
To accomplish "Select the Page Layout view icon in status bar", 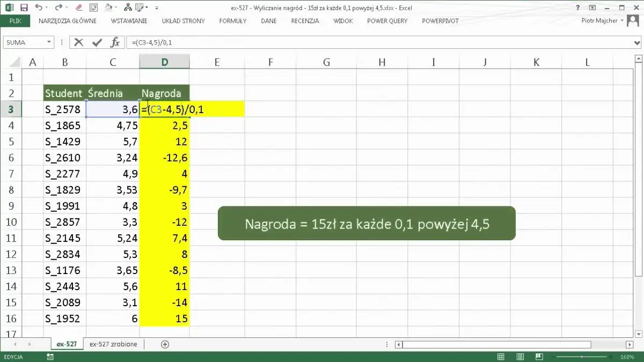I will pos(519,356).
